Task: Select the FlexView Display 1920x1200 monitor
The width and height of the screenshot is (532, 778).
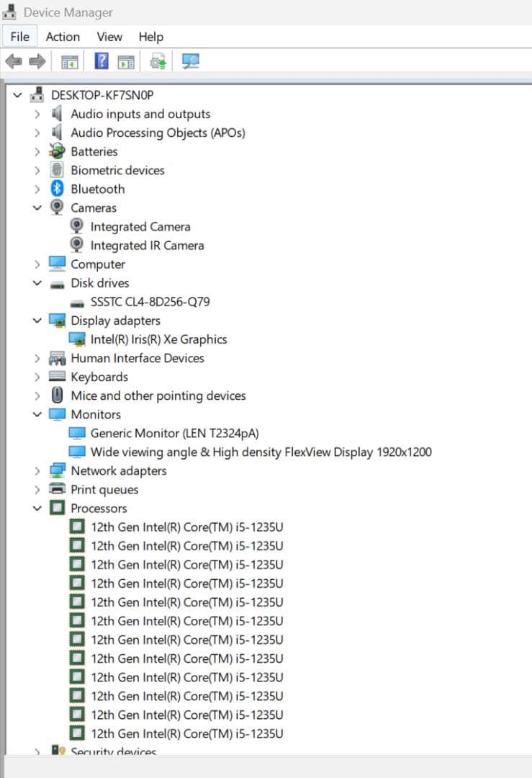Action: tap(261, 452)
